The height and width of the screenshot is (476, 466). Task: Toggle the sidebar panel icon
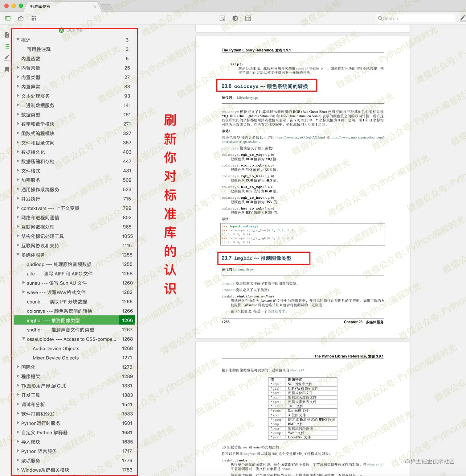(8, 19)
